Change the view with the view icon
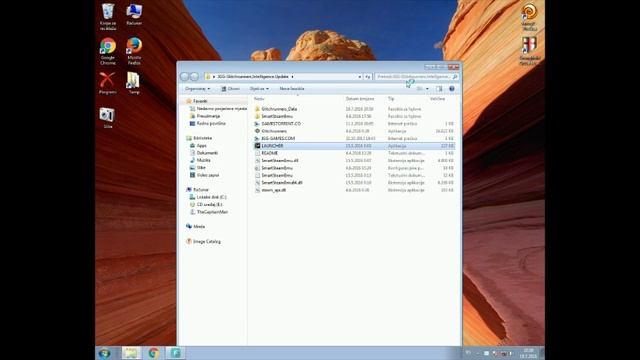Viewport: 640px width, 360px height. (x=420, y=89)
